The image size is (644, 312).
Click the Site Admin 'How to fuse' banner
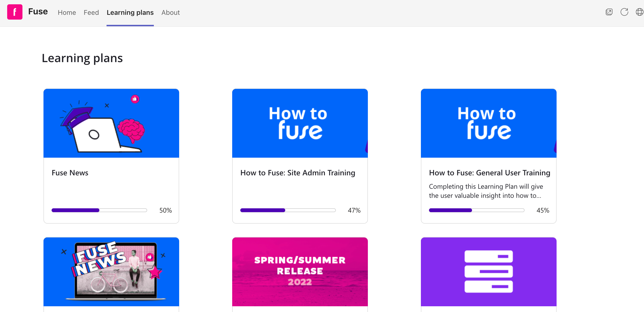coord(300,123)
